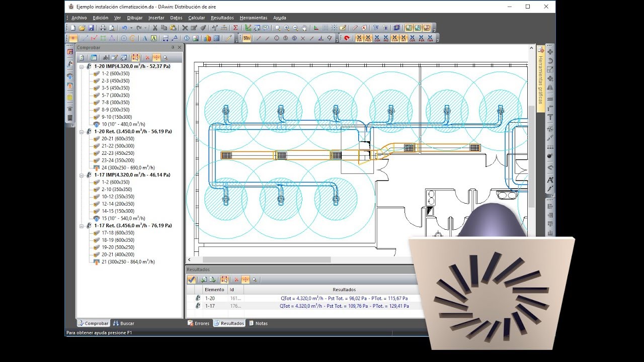
Task: Click the refresh icon in Comprobar toolbar
Action: point(82,58)
